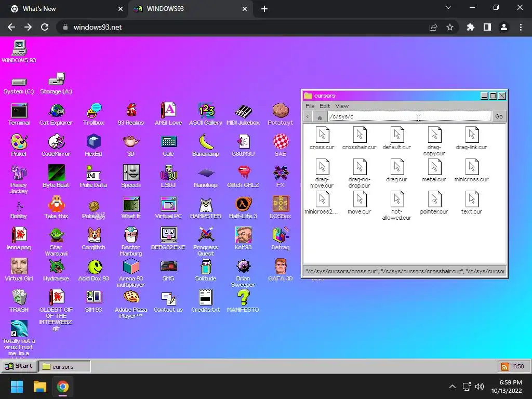
Task: Open the 3D teapot icon
Action: point(131,145)
